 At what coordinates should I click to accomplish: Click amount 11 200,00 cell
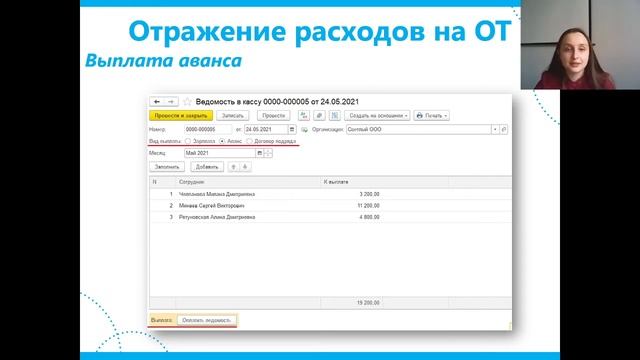pos(368,206)
